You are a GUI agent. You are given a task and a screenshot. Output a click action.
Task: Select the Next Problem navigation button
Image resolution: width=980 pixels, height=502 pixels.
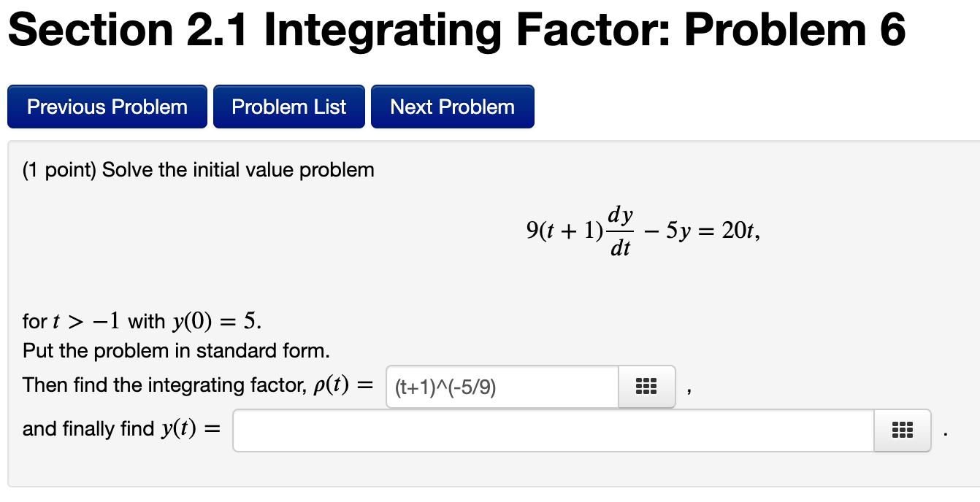(452, 107)
